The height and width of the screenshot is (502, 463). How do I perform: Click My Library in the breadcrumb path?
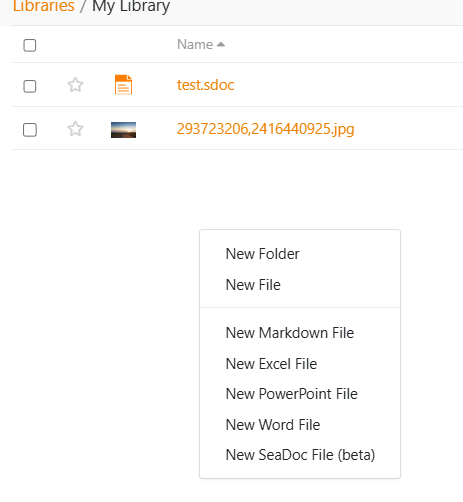[x=131, y=6]
